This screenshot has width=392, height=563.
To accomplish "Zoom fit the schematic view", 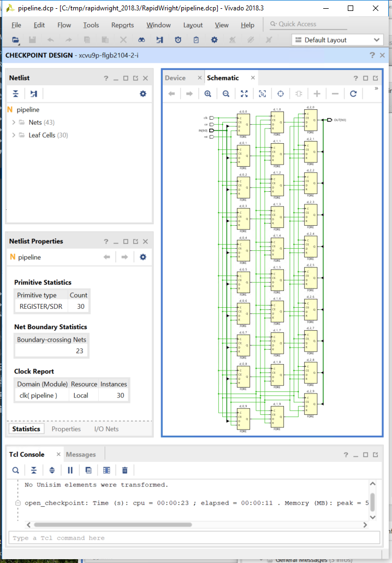I will [x=244, y=93].
